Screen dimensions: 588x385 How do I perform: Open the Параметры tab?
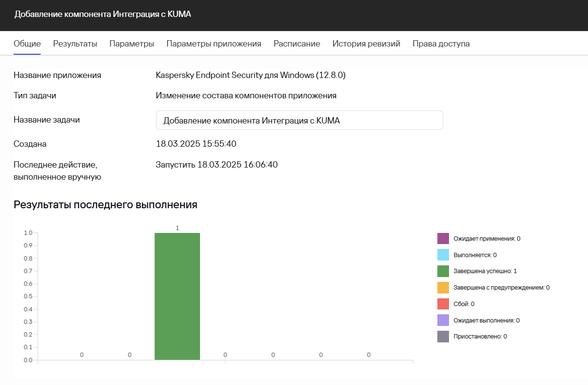[132, 44]
